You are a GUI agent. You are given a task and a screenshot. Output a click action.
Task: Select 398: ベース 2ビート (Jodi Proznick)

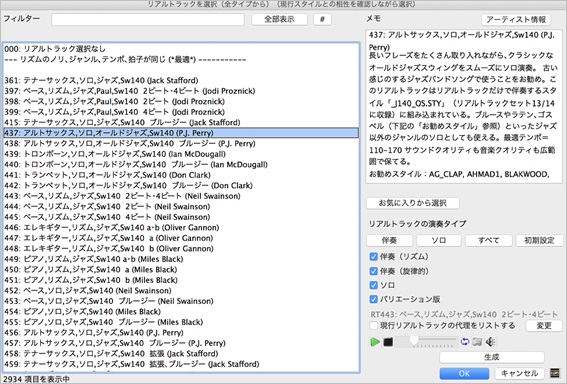coord(181,101)
